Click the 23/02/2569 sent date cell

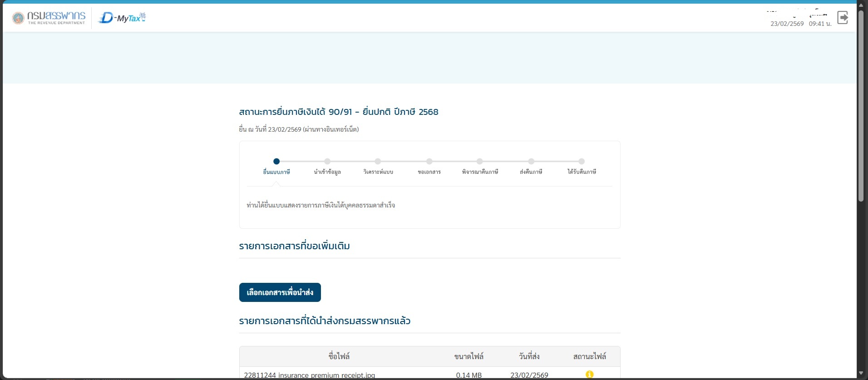click(x=529, y=375)
